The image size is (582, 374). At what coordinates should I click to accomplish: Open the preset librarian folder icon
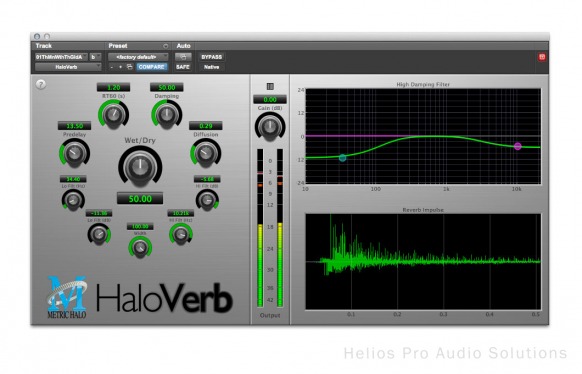tap(130, 67)
